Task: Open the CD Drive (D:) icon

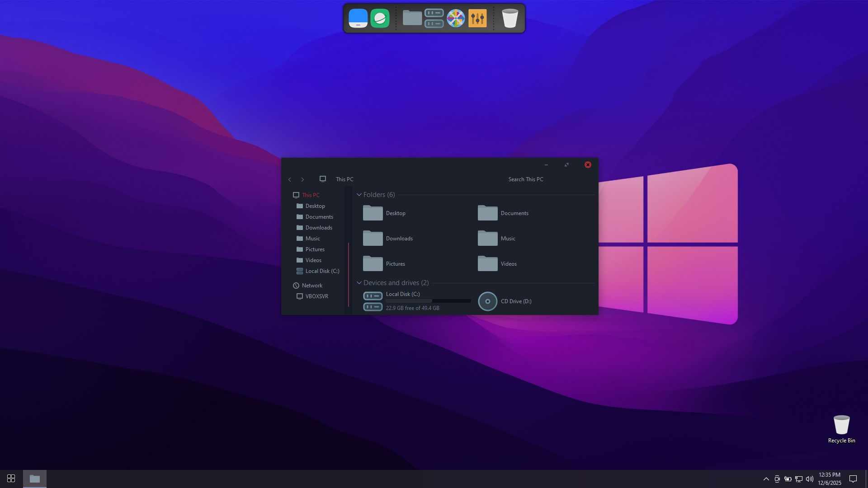Action: pyautogui.click(x=488, y=301)
